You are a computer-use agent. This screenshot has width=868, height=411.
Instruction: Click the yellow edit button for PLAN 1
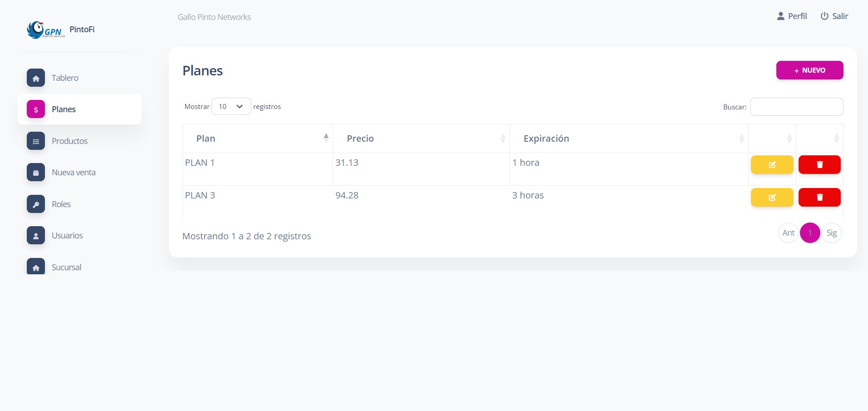click(x=772, y=165)
